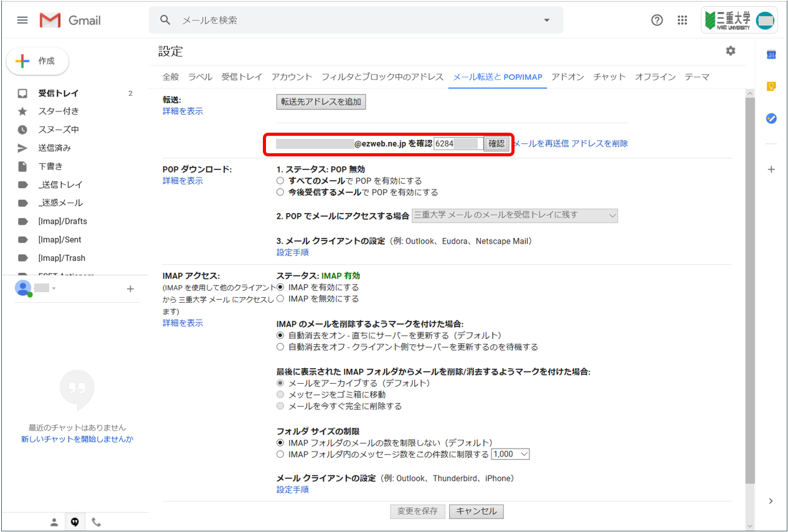Open the Google apps grid icon

click(682, 20)
